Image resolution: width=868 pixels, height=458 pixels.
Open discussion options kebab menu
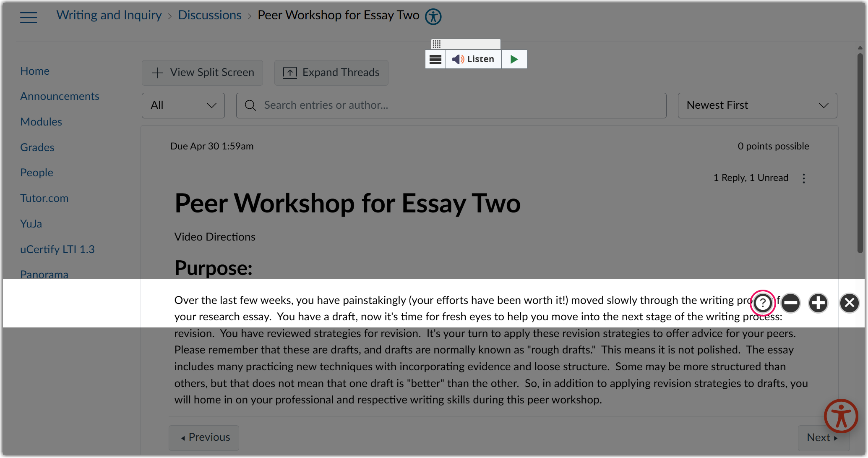804,178
